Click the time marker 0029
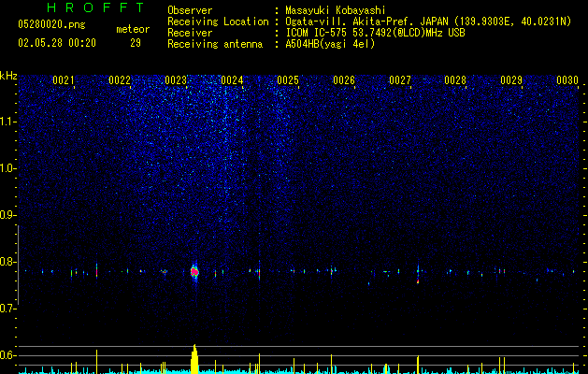Viewport: 588px width, 374px height. (511, 80)
